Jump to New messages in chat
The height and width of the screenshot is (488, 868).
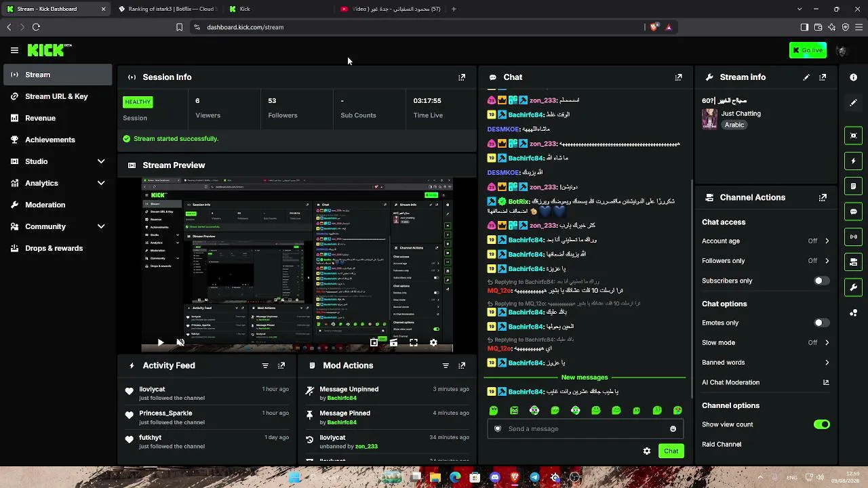coord(585,378)
